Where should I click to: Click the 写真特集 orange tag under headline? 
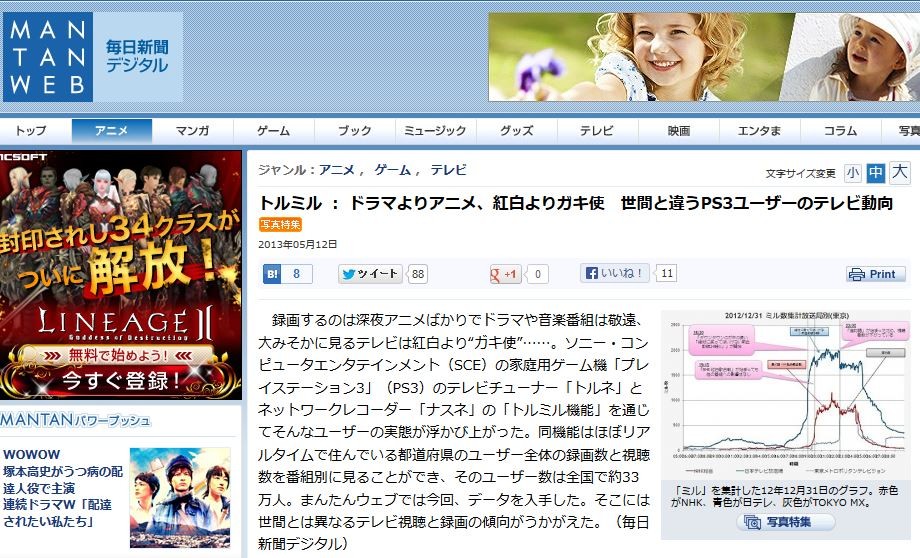[x=280, y=224]
